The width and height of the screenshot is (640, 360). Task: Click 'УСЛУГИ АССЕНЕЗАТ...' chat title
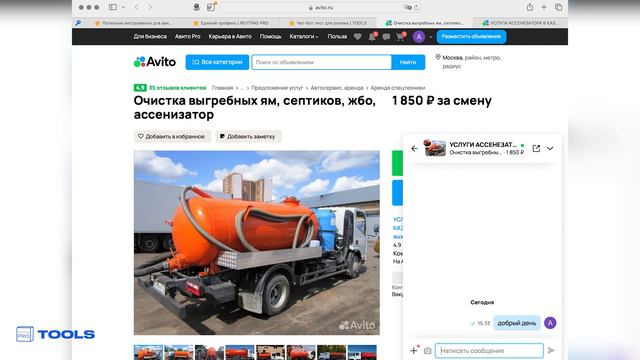483,144
